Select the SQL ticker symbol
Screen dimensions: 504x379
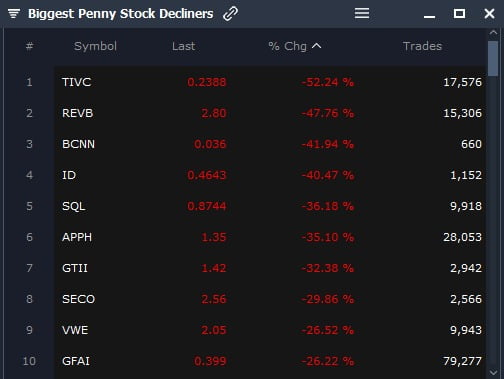click(74, 206)
